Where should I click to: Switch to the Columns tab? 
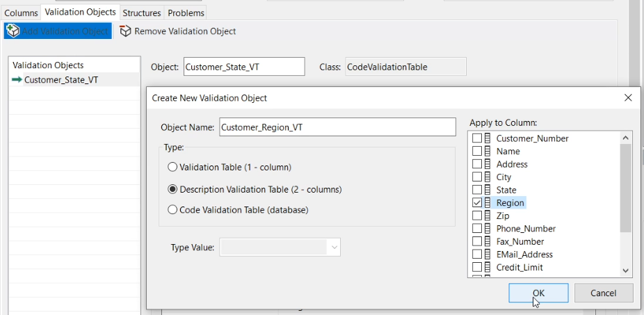[21, 13]
